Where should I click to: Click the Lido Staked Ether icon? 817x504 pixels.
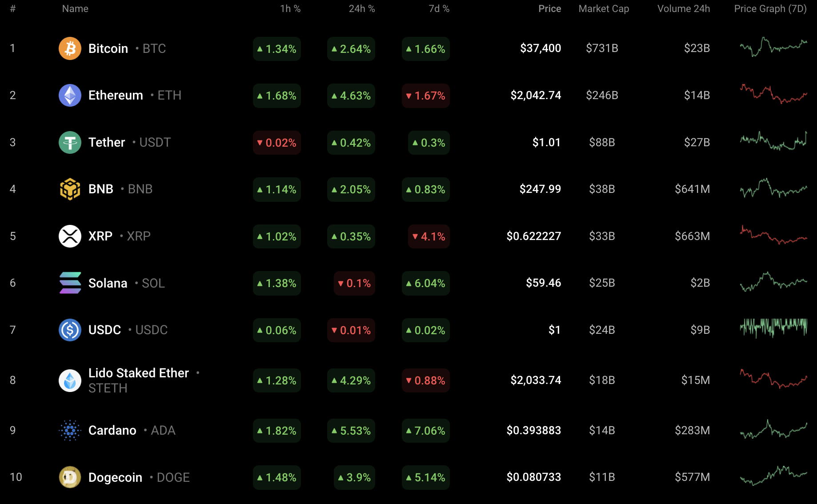70,380
